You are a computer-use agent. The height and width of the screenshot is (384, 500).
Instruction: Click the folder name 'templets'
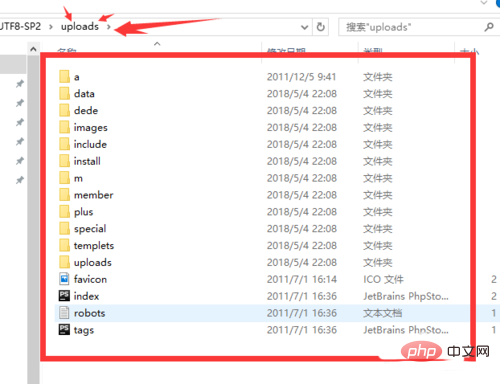click(94, 246)
